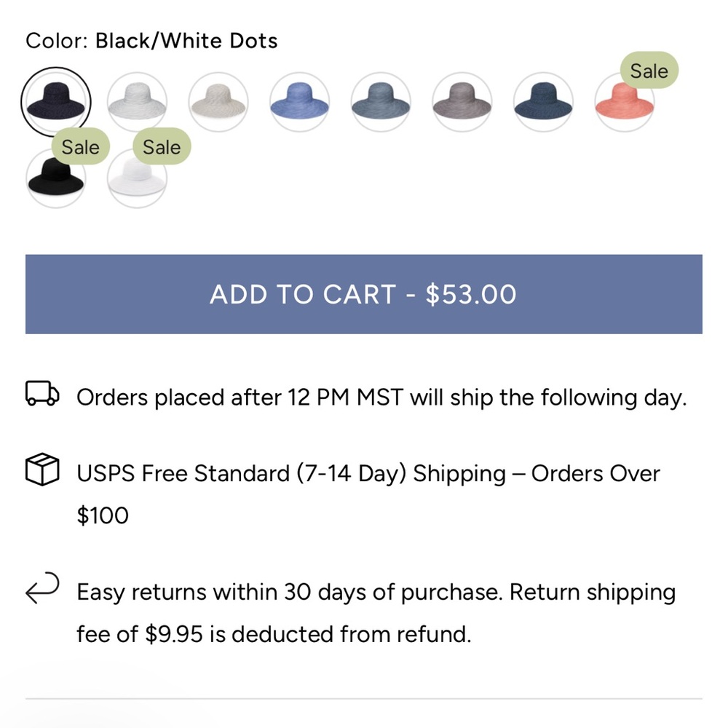
Task: Click the delivery truck shipping icon
Action: [x=42, y=394]
